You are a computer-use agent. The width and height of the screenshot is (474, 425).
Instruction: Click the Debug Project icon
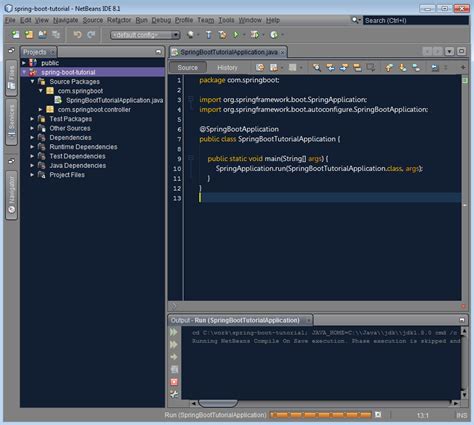(x=254, y=34)
